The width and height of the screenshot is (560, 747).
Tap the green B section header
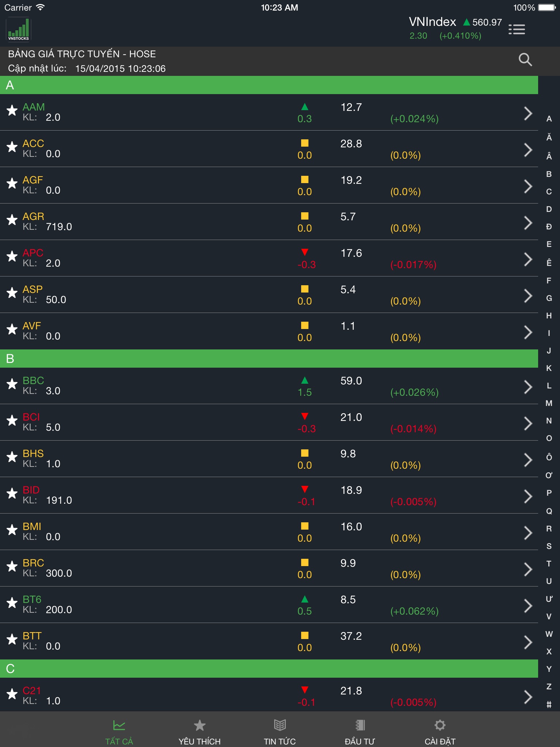[269, 359]
